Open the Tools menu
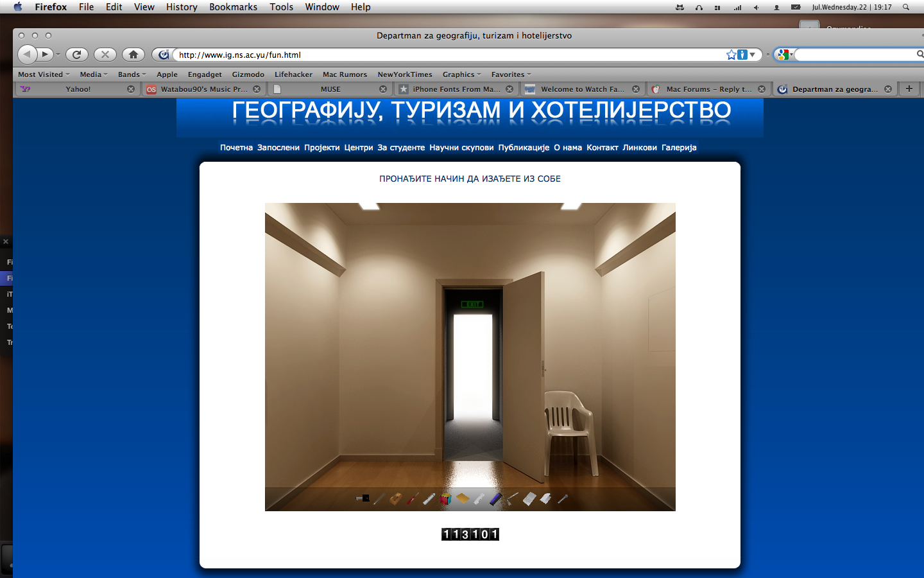924x578 pixels. tap(281, 7)
